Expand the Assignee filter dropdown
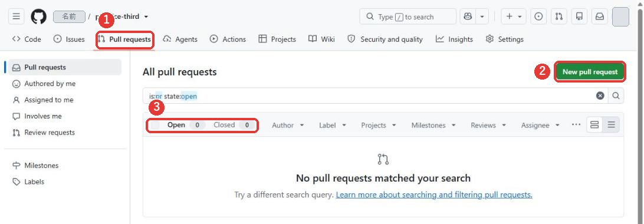 pyautogui.click(x=540, y=125)
